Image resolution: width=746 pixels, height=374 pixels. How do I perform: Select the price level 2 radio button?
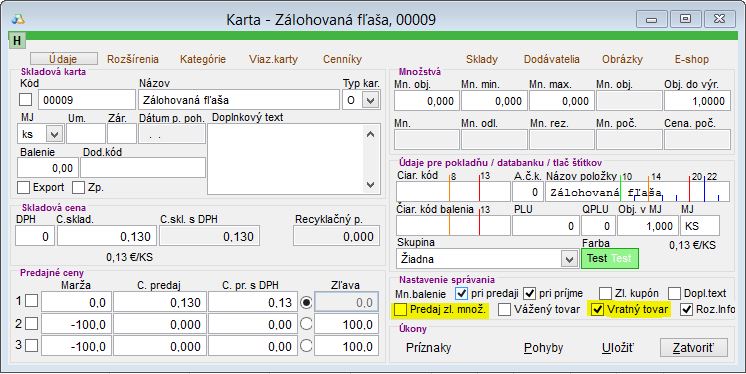point(306,324)
